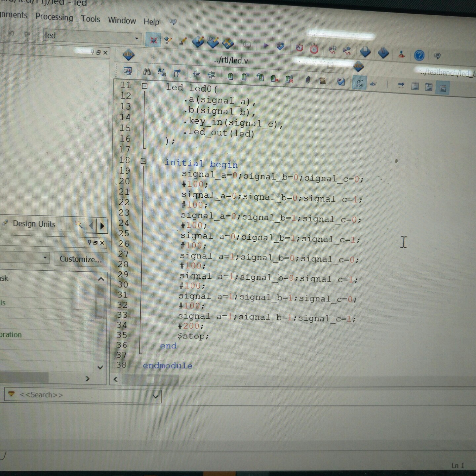Image resolution: width=476 pixels, height=476 pixels.
Task: Toggle the highlighted rightmost editor toolbar button
Action: [443, 88]
